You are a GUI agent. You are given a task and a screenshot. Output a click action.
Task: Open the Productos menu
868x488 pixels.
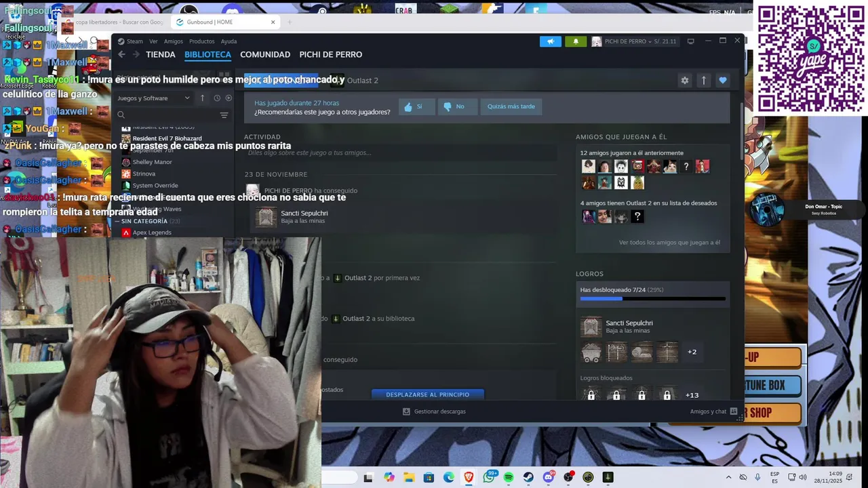pos(201,41)
